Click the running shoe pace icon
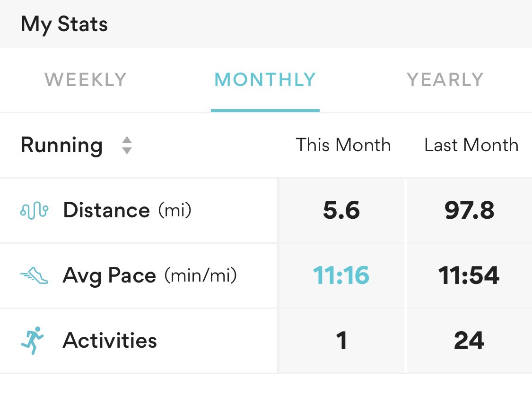 pyautogui.click(x=34, y=275)
